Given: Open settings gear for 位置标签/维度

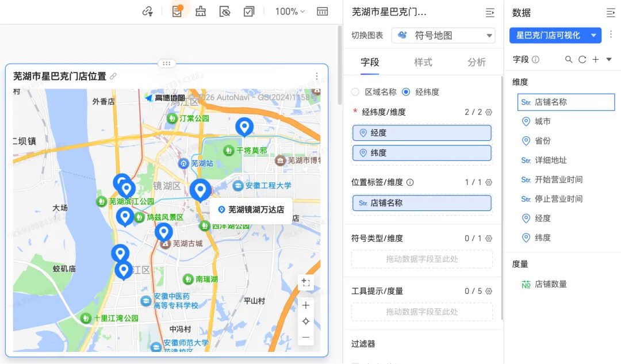Looking at the screenshot, I should click(x=489, y=182).
